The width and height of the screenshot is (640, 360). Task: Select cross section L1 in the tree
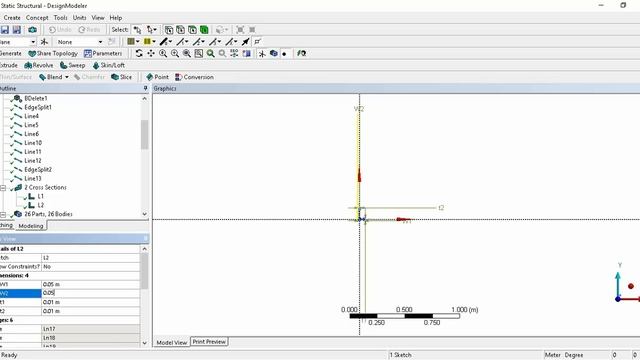(40, 196)
